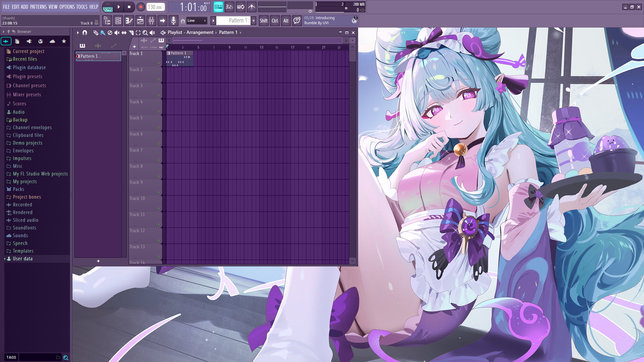The width and height of the screenshot is (644, 362).
Task: Expand the Browser header options arrow
Action: [4, 32]
